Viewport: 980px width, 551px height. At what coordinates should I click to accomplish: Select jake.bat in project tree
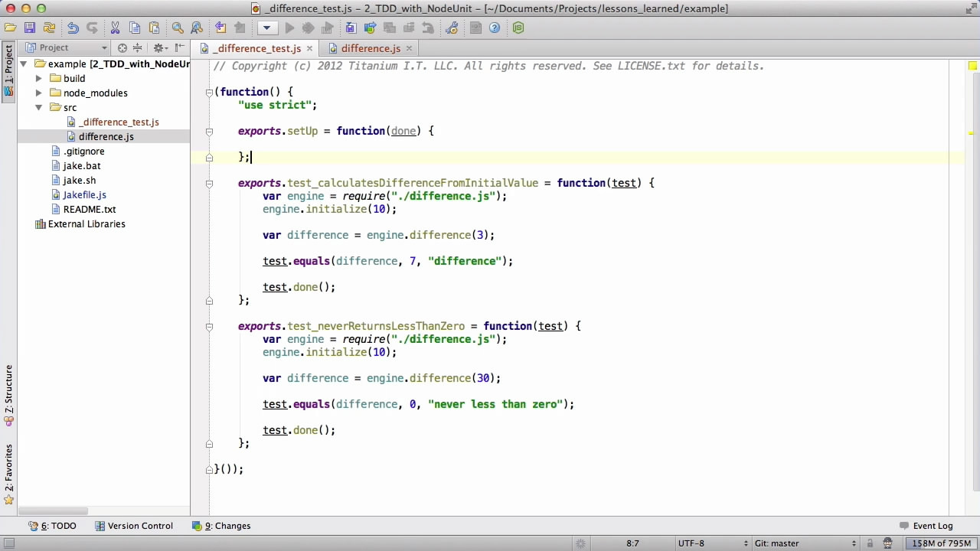tap(81, 165)
